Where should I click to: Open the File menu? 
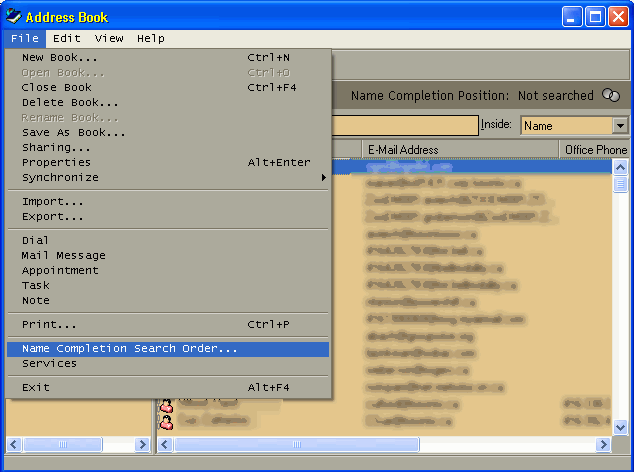[x=25, y=38]
